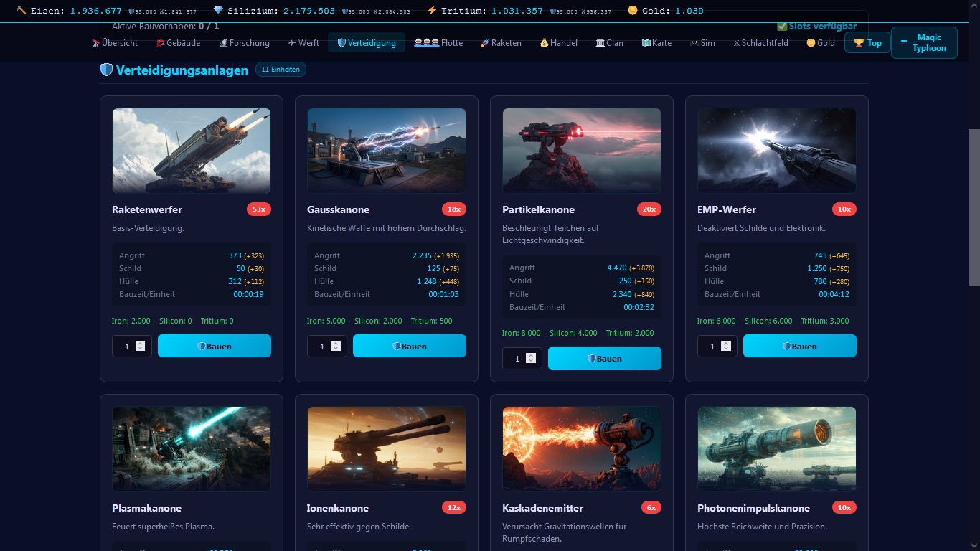Open the Gold tab

point(821,43)
